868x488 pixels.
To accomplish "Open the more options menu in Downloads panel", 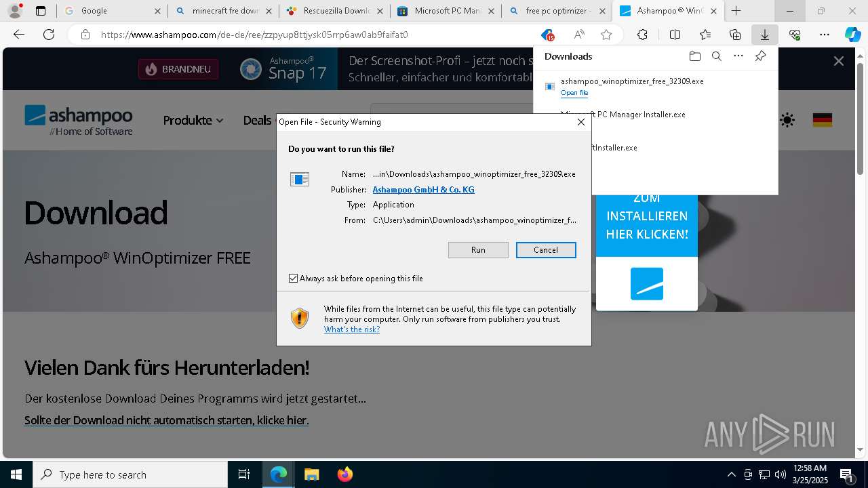I will pos(738,56).
